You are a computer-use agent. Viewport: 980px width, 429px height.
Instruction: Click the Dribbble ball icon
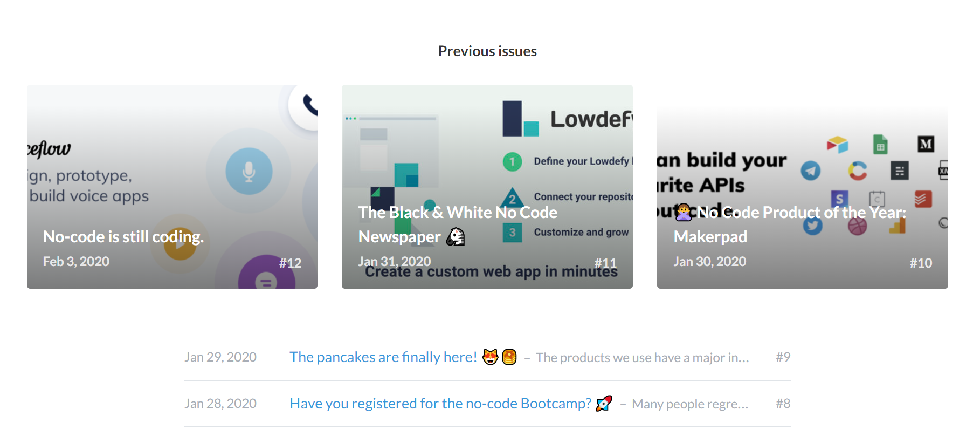[x=858, y=227]
